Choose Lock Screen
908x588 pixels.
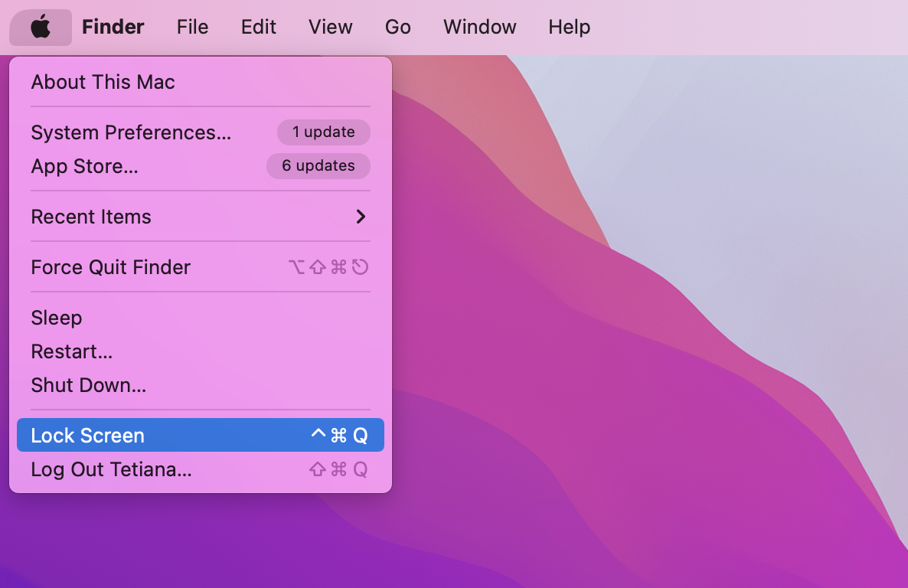coord(201,435)
